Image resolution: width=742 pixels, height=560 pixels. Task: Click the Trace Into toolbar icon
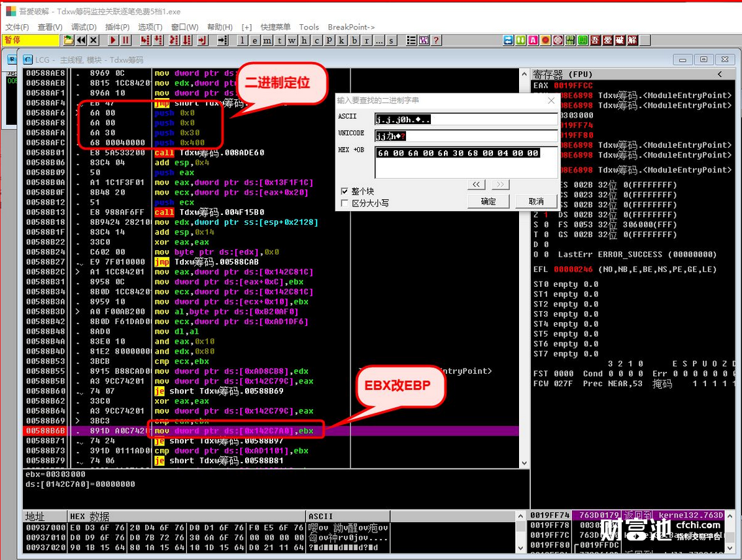pyautogui.click(x=174, y=41)
